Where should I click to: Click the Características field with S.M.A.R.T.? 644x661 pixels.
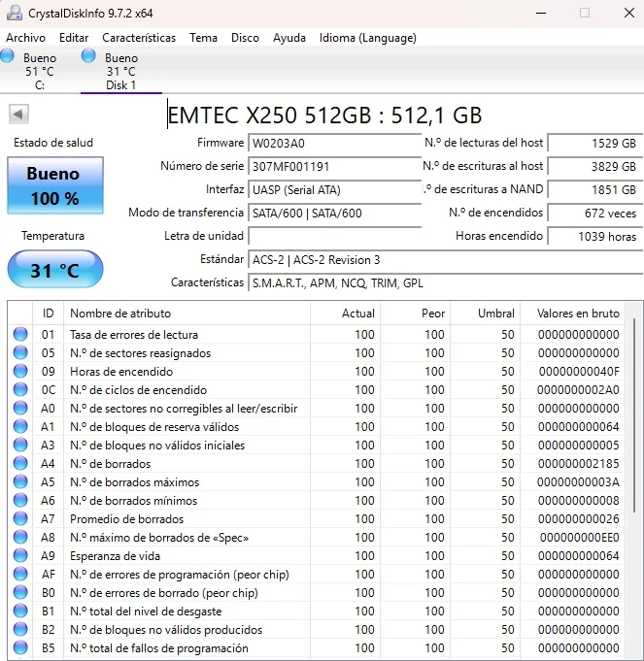point(446,282)
